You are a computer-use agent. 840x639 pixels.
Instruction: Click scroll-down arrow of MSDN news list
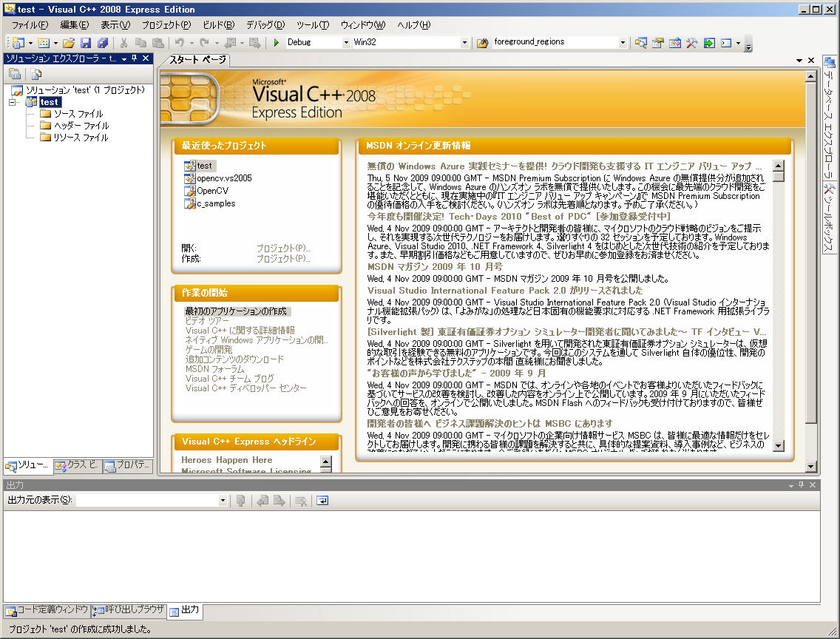pos(779,445)
